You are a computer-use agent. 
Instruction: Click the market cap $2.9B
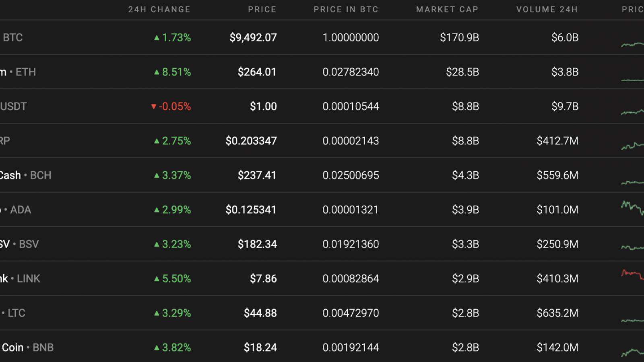465,279
